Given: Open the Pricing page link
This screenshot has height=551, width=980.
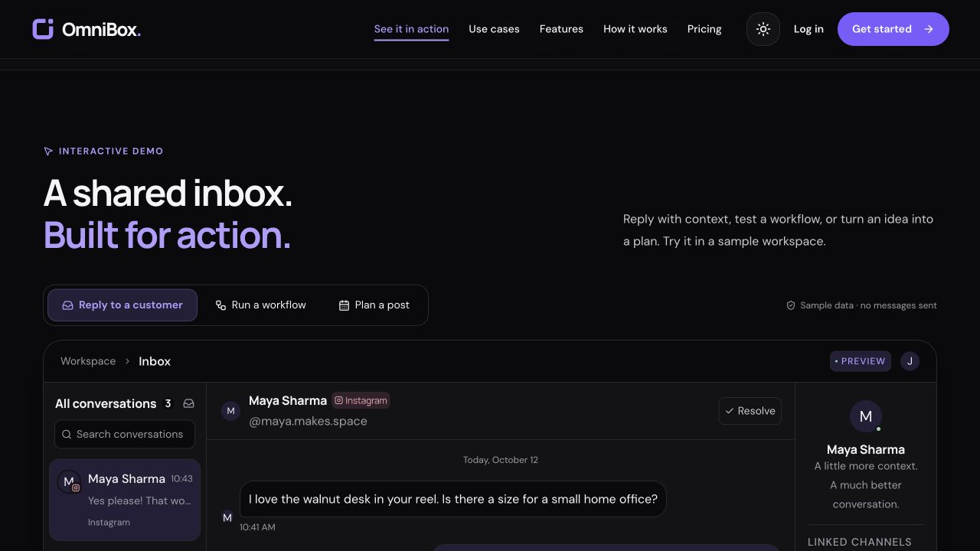Looking at the screenshot, I should pos(704,29).
